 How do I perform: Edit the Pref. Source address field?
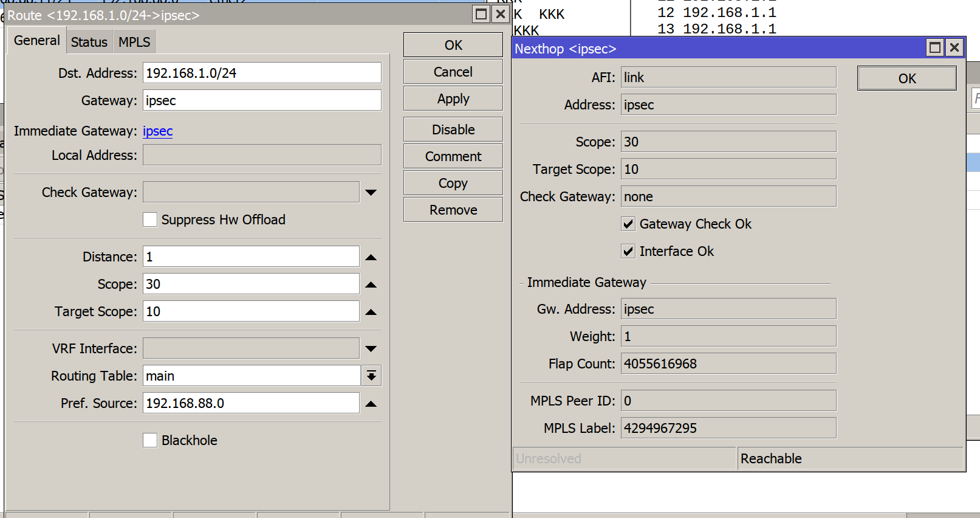pyautogui.click(x=251, y=403)
